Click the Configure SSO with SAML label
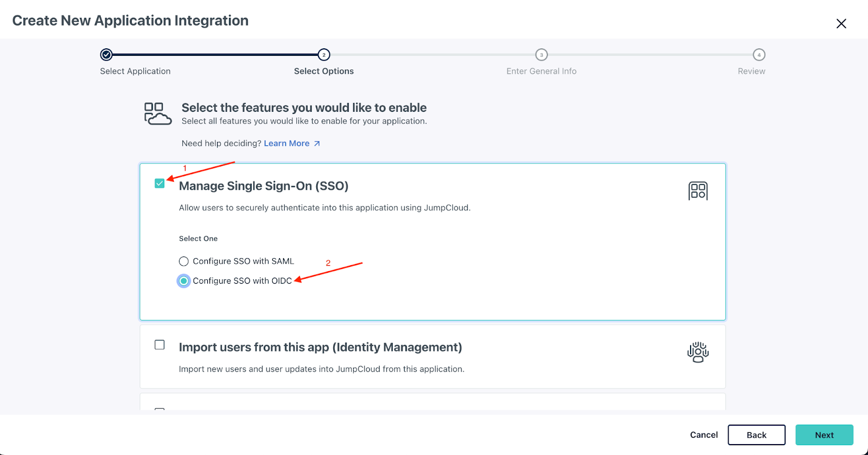This screenshot has width=868, height=455. [x=244, y=261]
